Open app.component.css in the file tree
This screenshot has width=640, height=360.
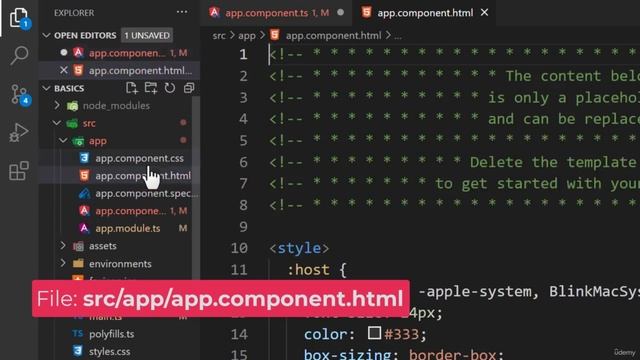point(119,158)
